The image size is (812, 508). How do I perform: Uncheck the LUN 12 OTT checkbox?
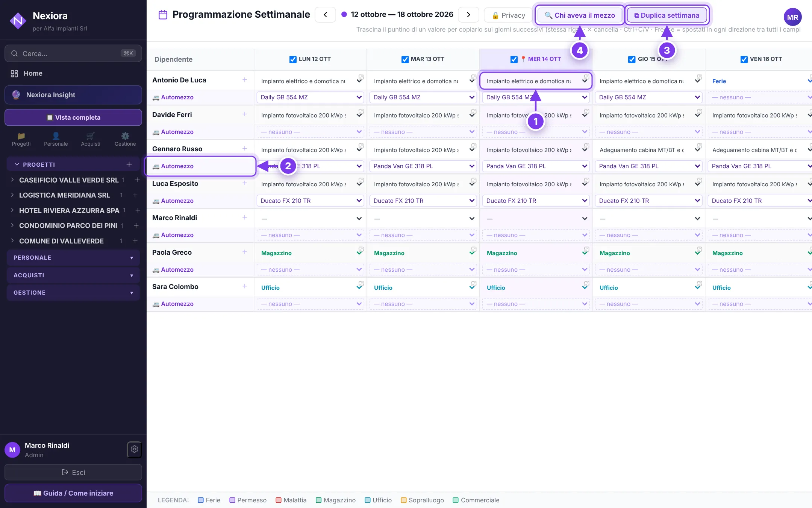point(293,59)
